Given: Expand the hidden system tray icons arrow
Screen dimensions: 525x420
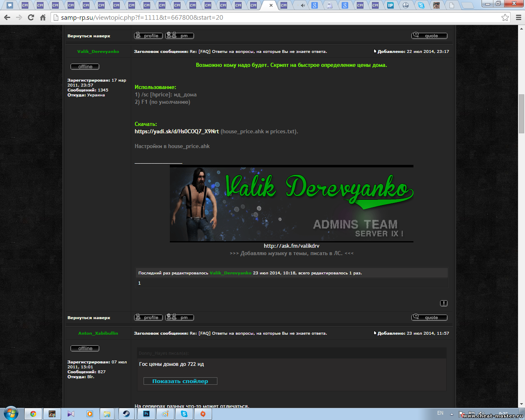Looking at the screenshot, I should (452, 414).
